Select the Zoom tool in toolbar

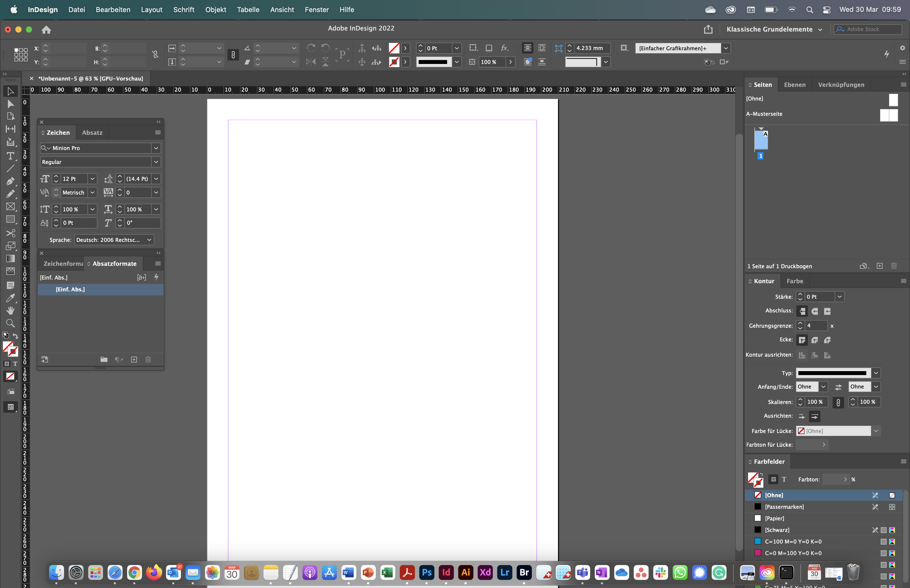(x=10, y=323)
